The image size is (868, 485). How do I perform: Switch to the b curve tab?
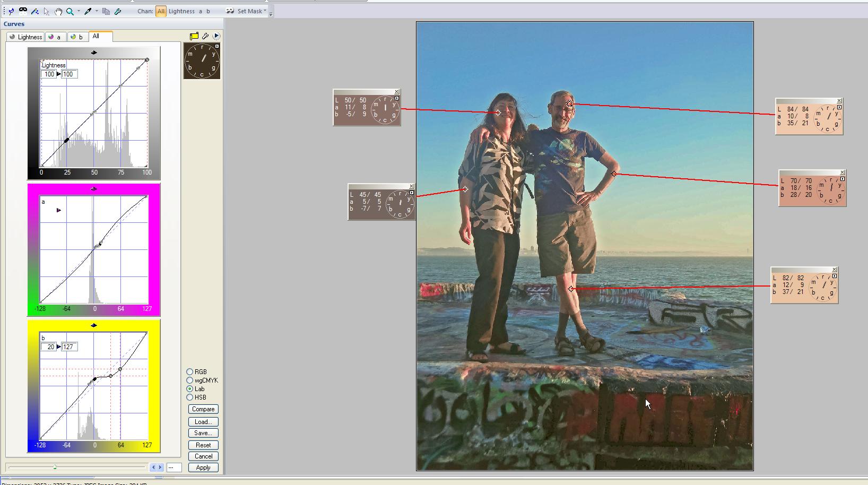point(77,37)
